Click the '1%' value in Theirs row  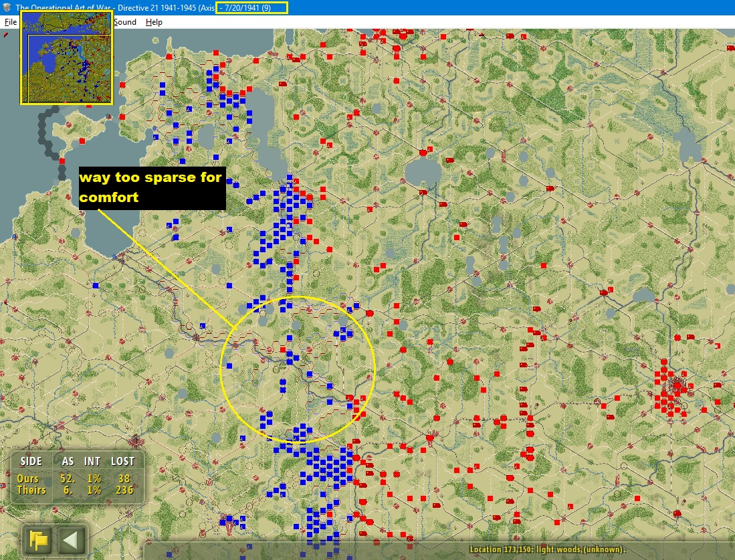coord(94,490)
